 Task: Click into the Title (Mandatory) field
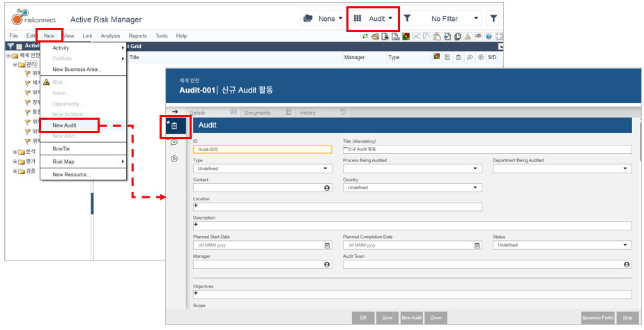(487, 150)
